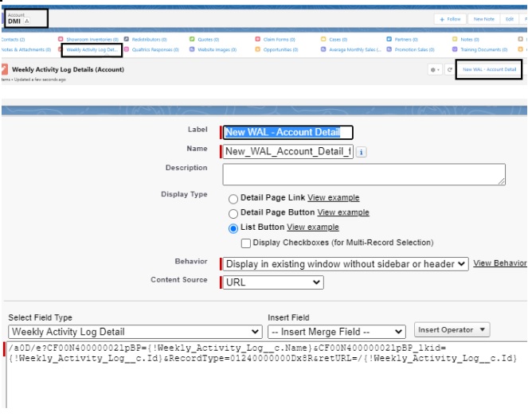Screen dimensions: 528x420
Task: Open Weekly Activity Log Det... related list
Action: click(x=92, y=50)
